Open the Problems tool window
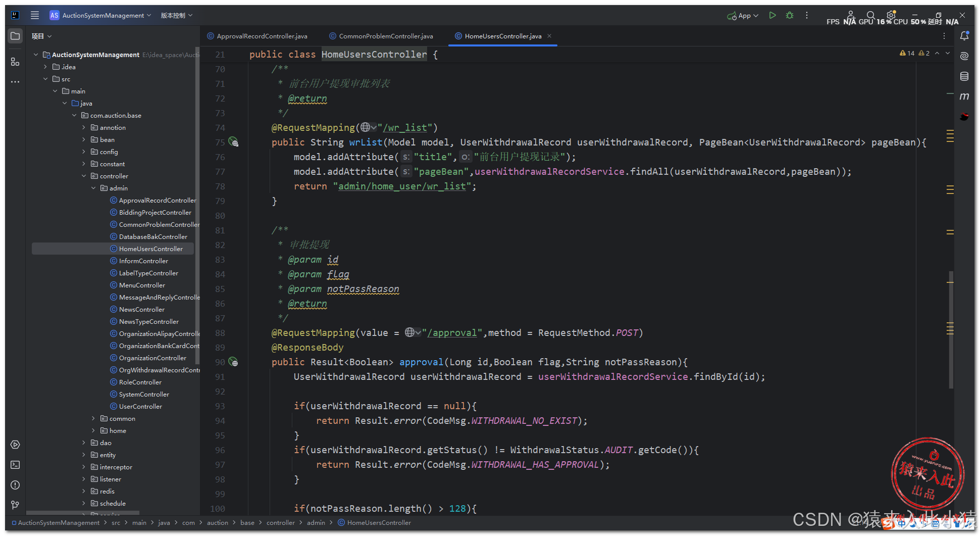Image resolution: width=980 pixels, height=536 pixels. [x=15, y=485]
